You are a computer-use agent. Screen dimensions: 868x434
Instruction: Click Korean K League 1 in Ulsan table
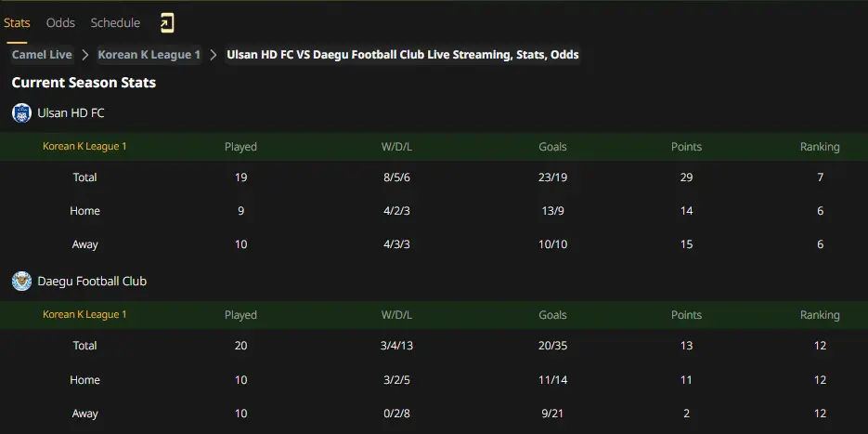[x=84, y=146]
